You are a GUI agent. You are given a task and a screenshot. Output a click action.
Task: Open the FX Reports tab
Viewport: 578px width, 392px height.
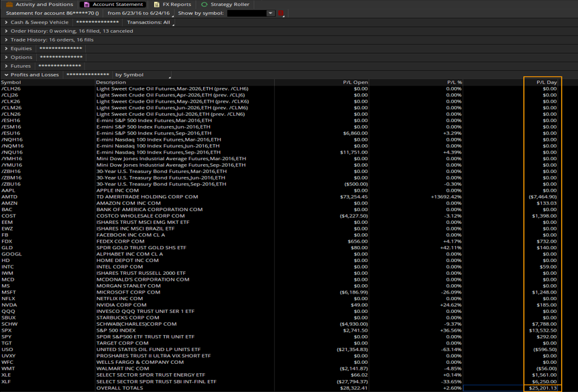tap(172, 5)
